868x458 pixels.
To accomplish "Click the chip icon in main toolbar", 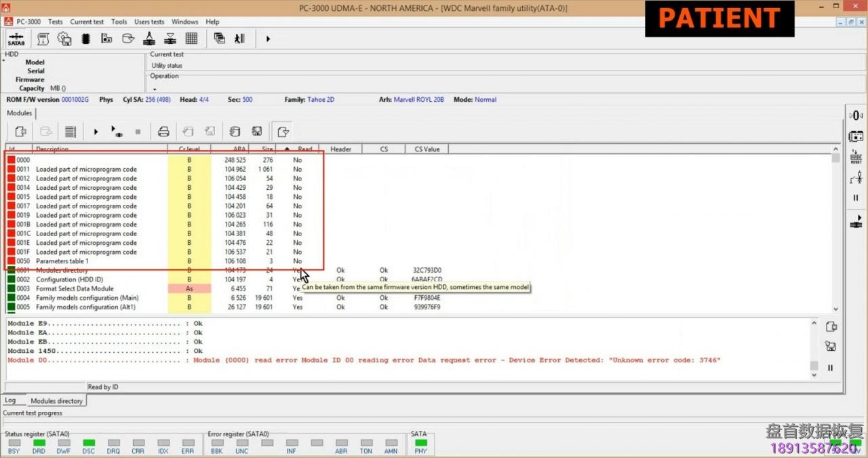I will point(85,39).
